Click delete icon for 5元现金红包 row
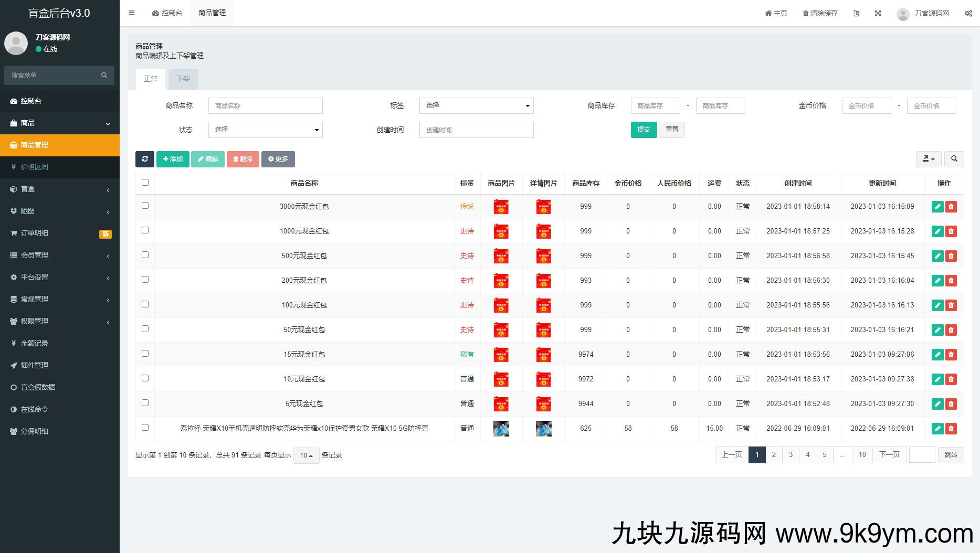 951,404
